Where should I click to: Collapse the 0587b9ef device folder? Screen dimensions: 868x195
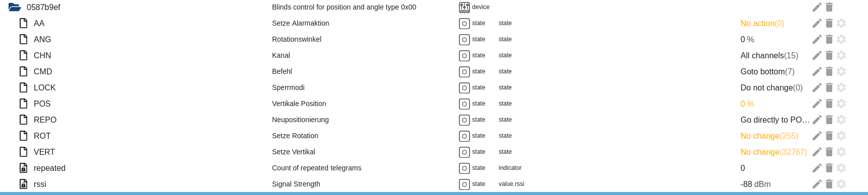click(x=15, y=7)
